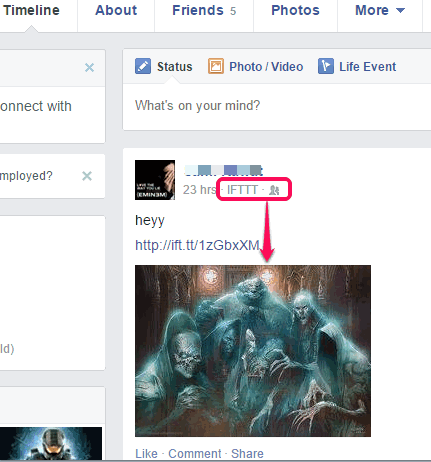Open the Halo helmet thumbnail image

coord(51,444)
